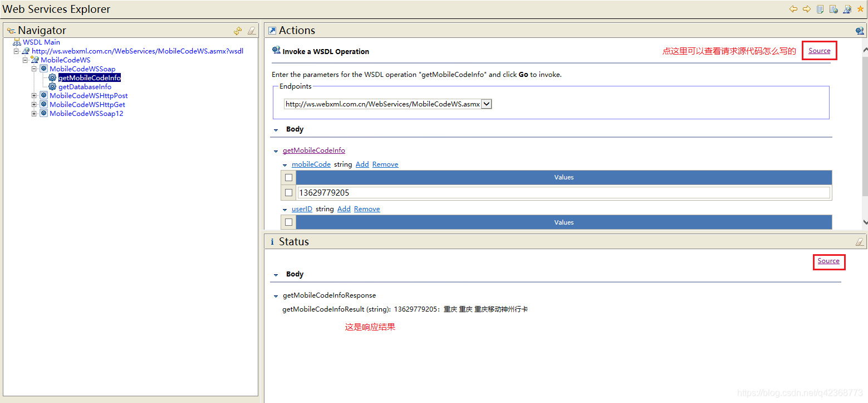
Task: Click the invoke icon in the Actions header
Action: 860,31
